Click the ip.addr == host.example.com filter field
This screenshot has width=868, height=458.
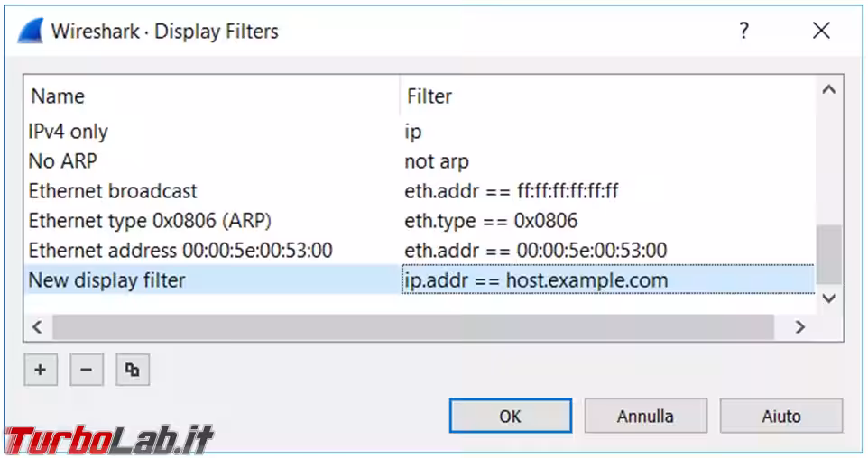[605, 280]
